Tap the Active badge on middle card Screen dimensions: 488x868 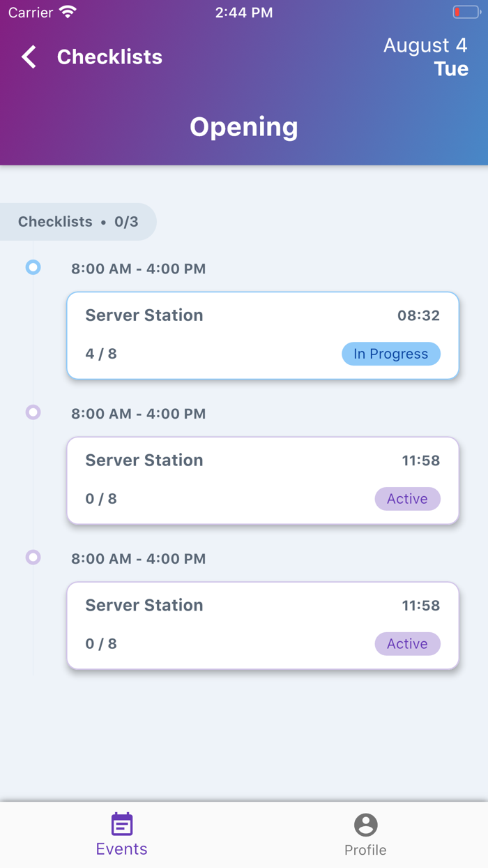tap(407, 499)
